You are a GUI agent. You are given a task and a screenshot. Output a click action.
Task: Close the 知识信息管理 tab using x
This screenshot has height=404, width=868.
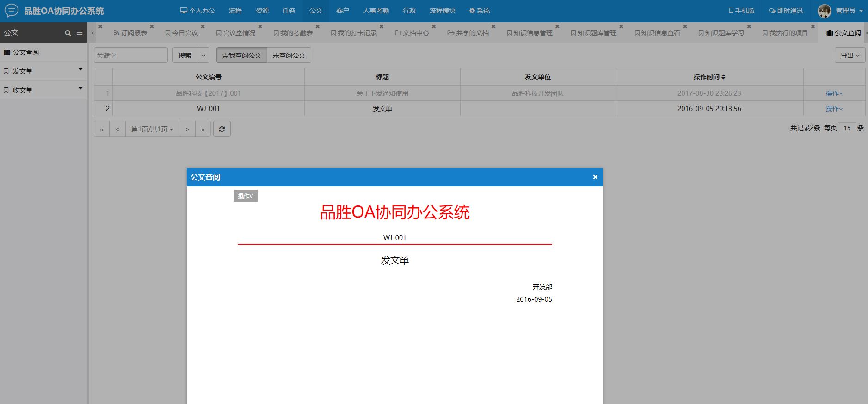557,26
